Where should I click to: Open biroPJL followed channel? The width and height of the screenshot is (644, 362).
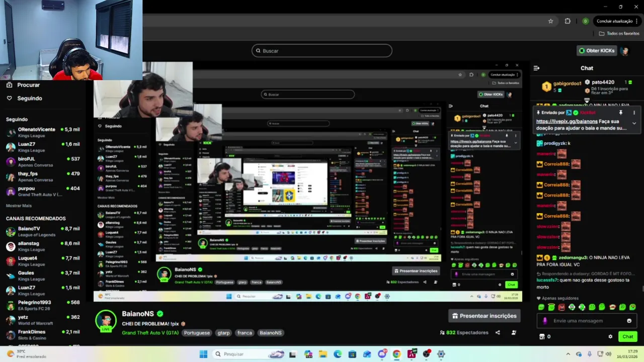coord(43,162)
